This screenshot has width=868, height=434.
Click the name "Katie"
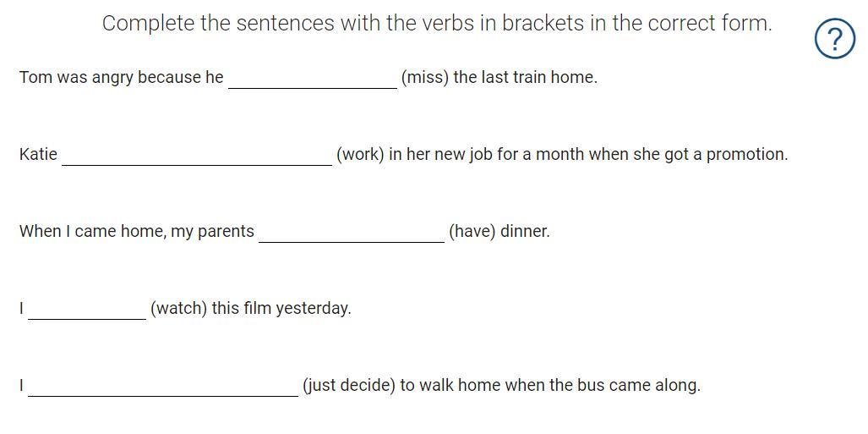39,155
